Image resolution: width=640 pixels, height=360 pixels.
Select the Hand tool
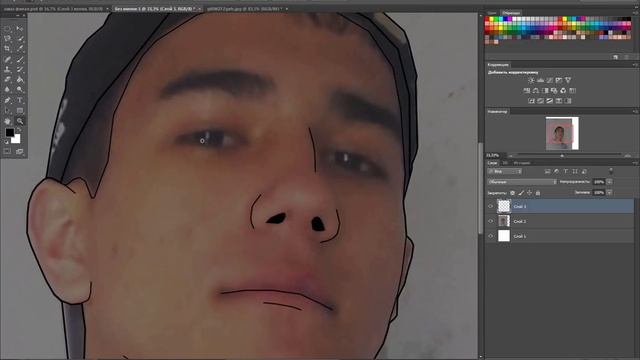click(7, 121)
